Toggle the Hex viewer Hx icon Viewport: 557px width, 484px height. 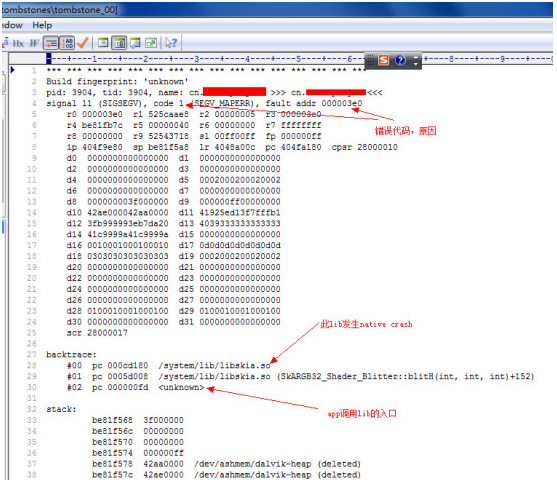click(18, 43)
